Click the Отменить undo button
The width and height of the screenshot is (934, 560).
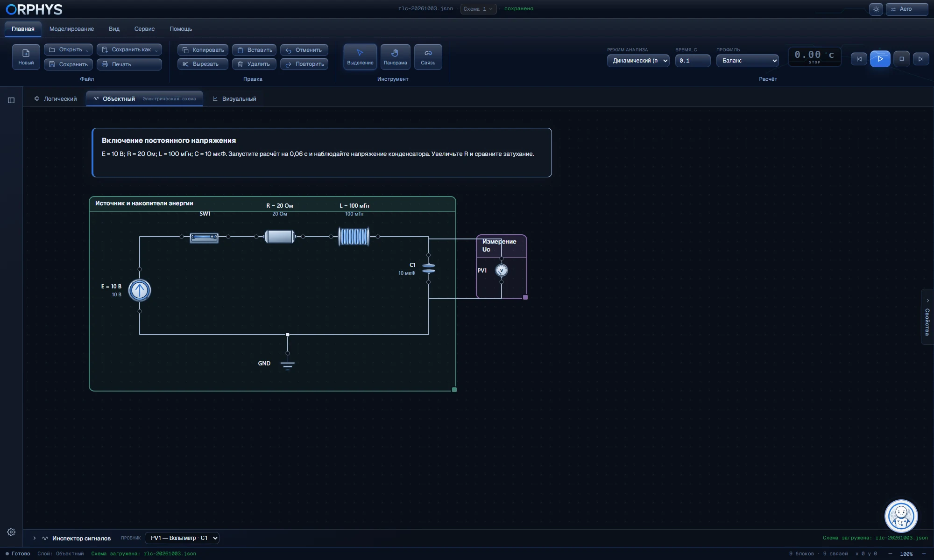pos(304,50)
